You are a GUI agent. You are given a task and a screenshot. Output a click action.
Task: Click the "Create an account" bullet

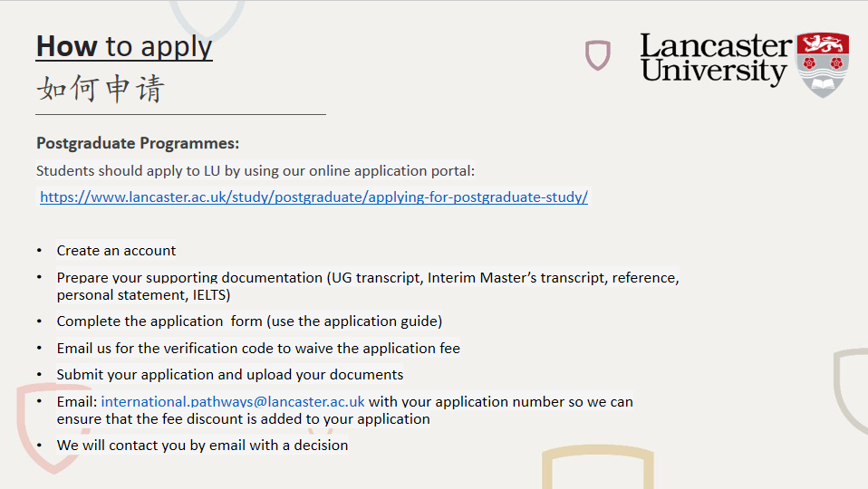coord(116,251)
